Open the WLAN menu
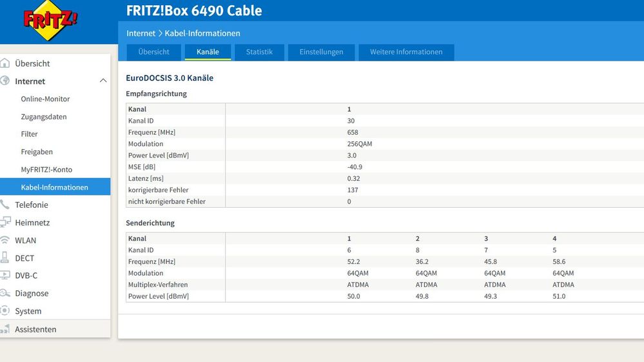644x362 pixels. point(26,241)
